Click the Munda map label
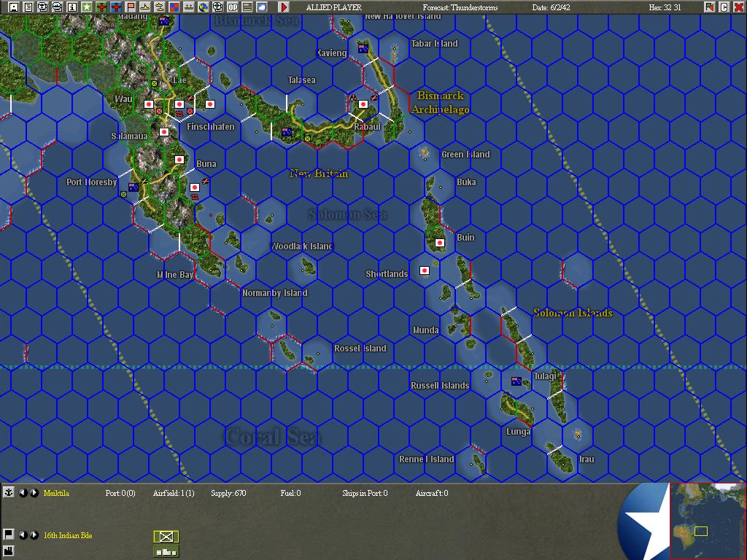 [x=425, y=330]
